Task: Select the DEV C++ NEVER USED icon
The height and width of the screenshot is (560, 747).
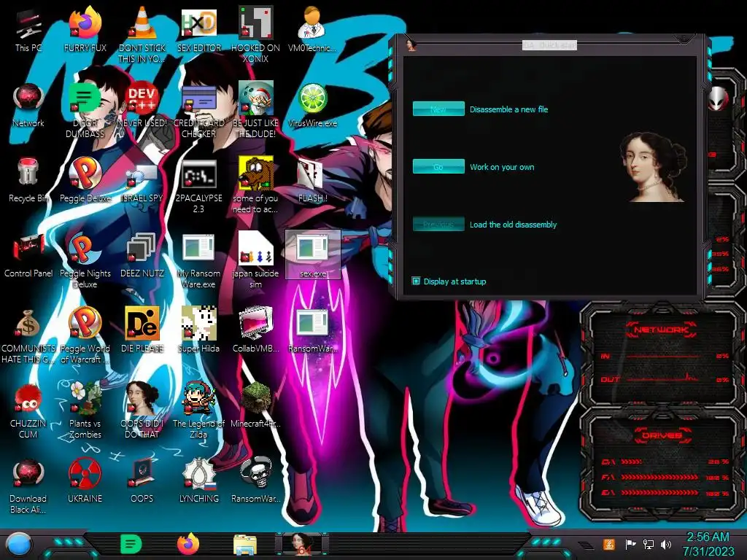Action: click(x=142, y=99)
